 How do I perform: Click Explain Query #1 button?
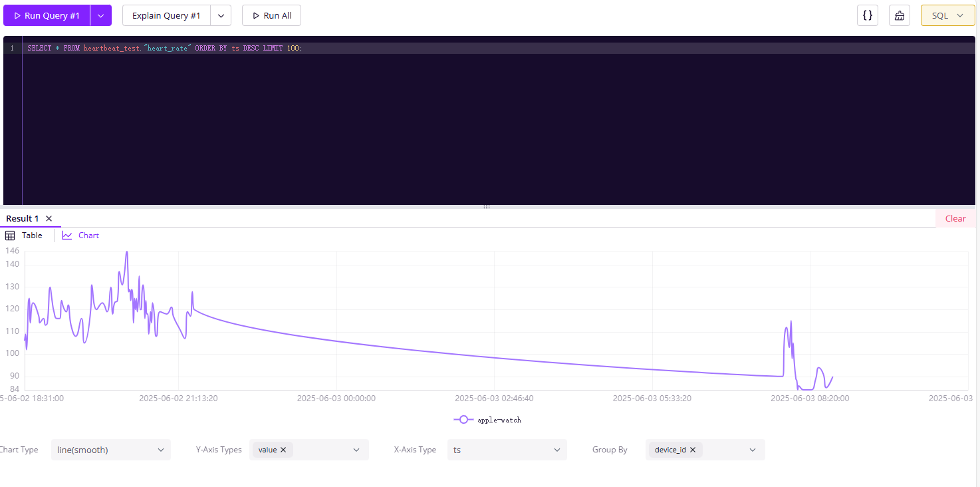166,15
